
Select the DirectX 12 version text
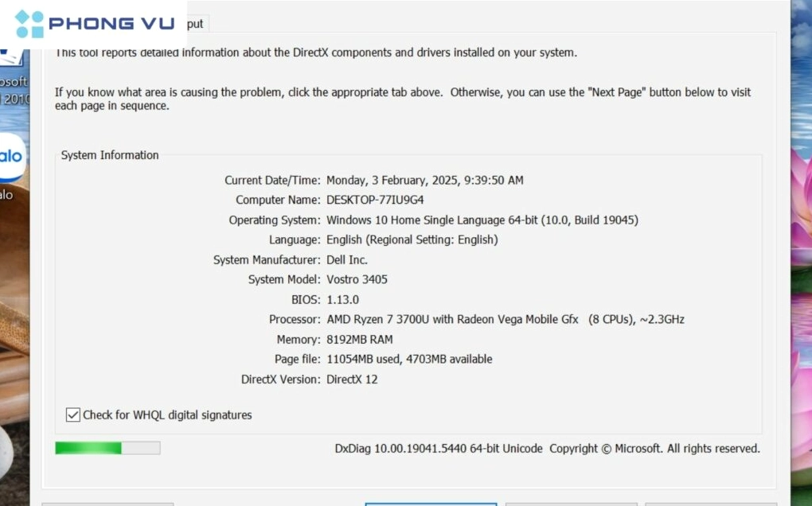352,379
